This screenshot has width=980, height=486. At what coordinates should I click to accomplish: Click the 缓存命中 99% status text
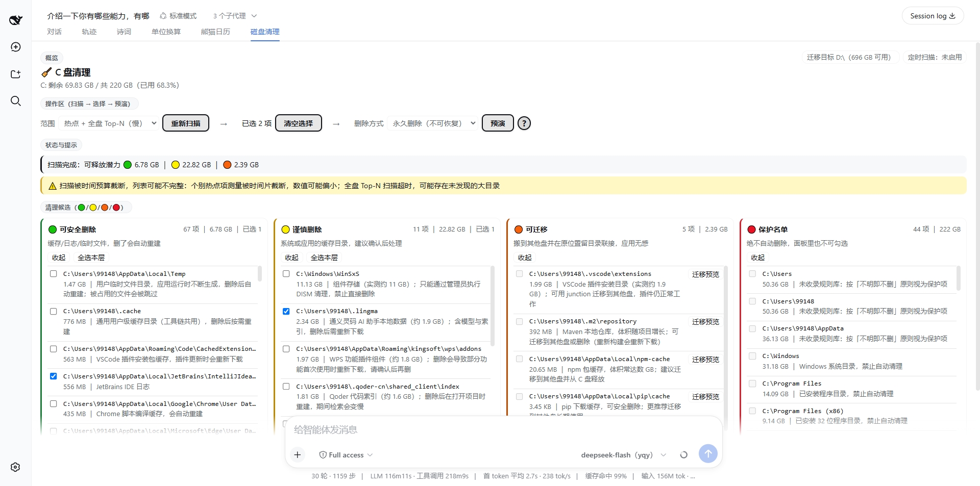(605, 476)
